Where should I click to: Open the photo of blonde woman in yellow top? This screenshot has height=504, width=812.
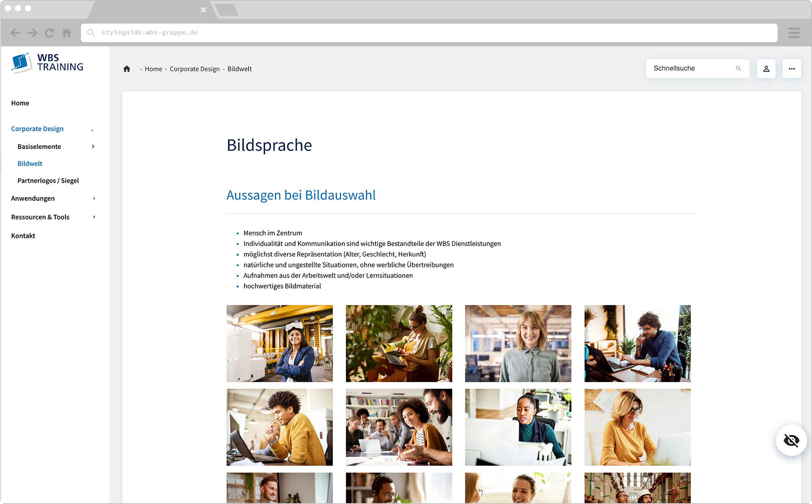click(637, 427)
